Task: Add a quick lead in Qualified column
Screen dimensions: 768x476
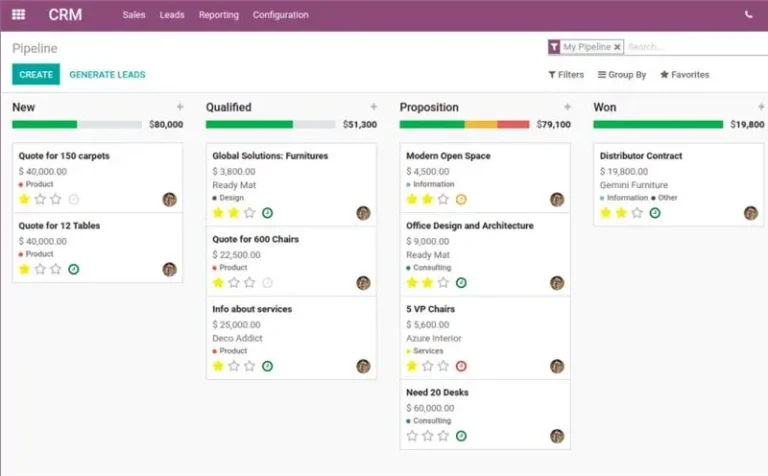Action: pos(373,107)
